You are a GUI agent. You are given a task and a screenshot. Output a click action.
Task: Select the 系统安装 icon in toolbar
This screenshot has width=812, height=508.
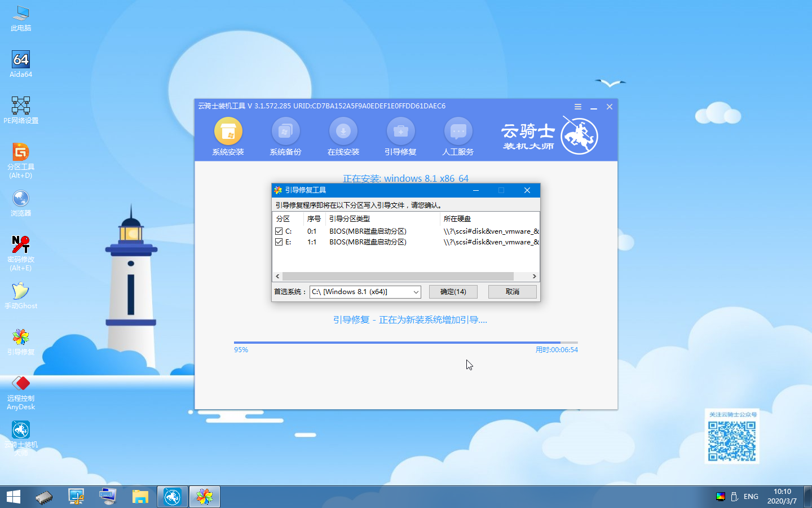[228, 137]
